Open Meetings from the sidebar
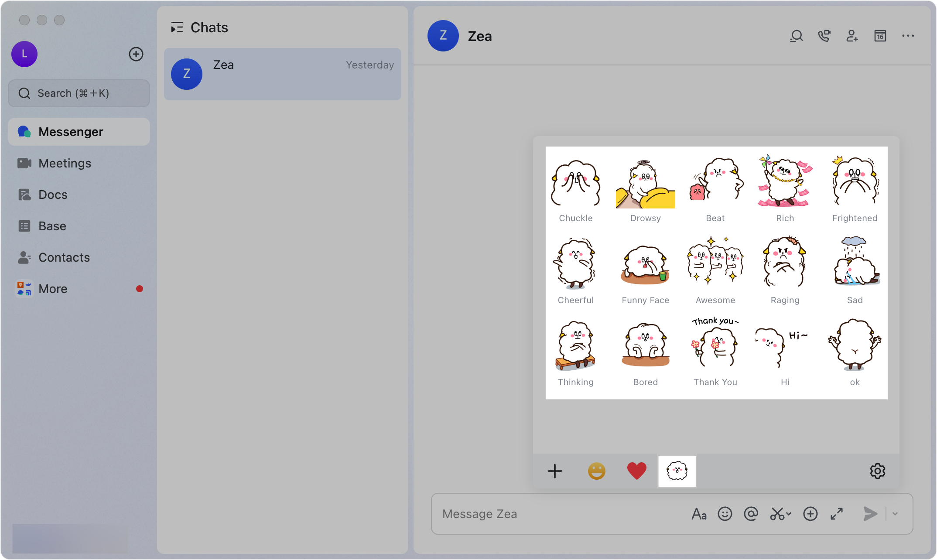Viewport: 937px width, 560px height. point(65,163)
